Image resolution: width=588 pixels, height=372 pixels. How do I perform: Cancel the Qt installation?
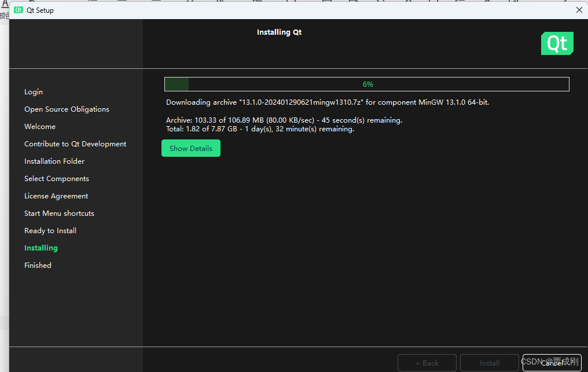pyautogui.click(x=552, y=363)
